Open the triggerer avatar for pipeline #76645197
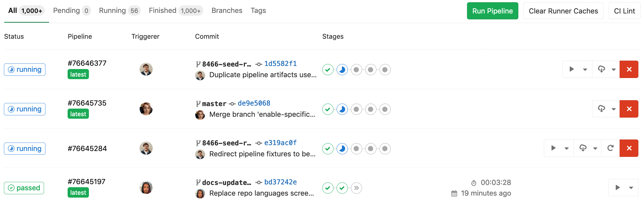 click(146, 187)
